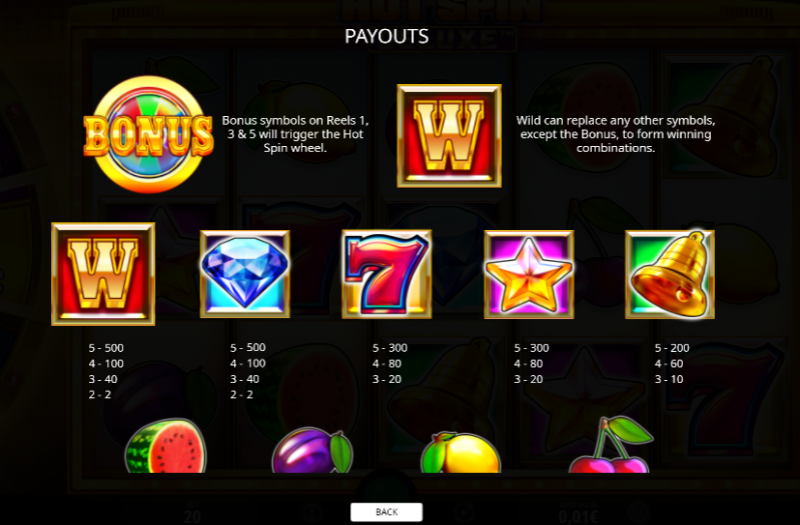Select the Bonus wheel symbol
Viewport: 800px width, 525px height.
point(148,135)
